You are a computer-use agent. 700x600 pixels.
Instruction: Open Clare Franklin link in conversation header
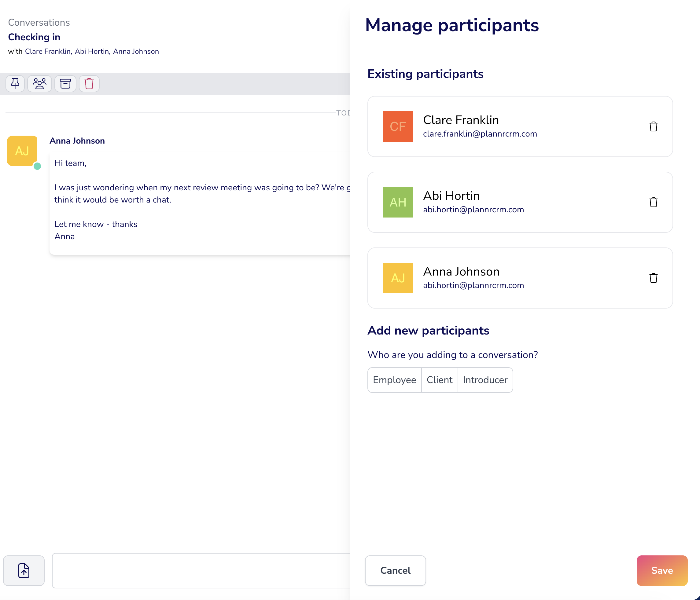pos(48,51)
